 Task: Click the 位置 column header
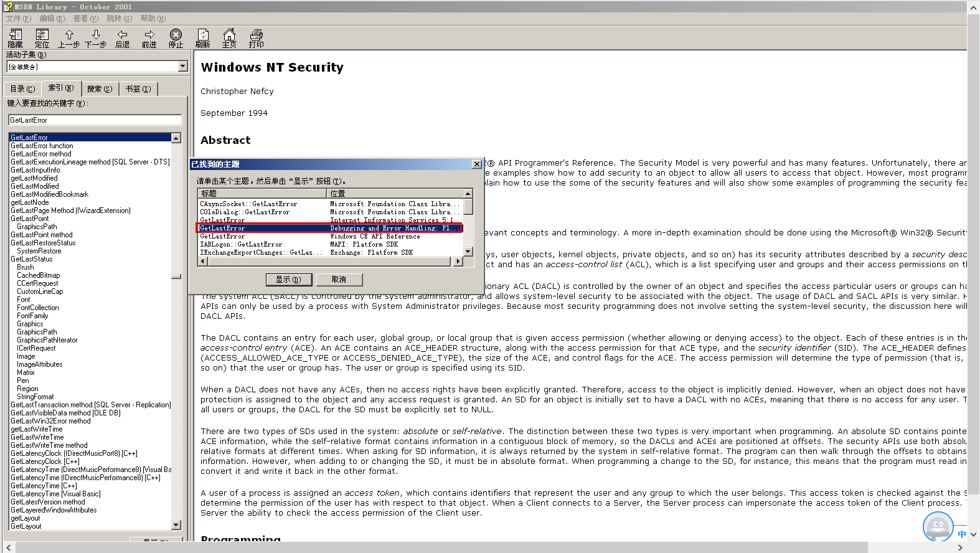pos(396,194)
